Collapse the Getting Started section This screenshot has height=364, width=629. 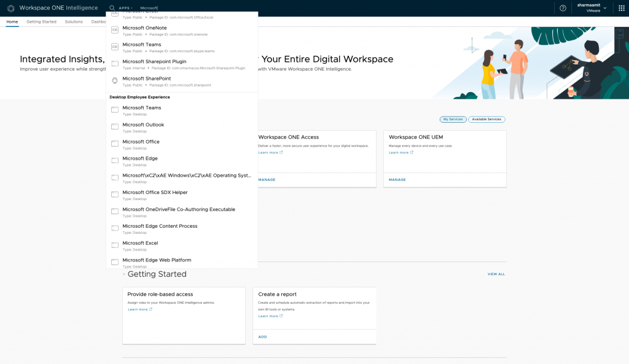[x=123, y=274]
